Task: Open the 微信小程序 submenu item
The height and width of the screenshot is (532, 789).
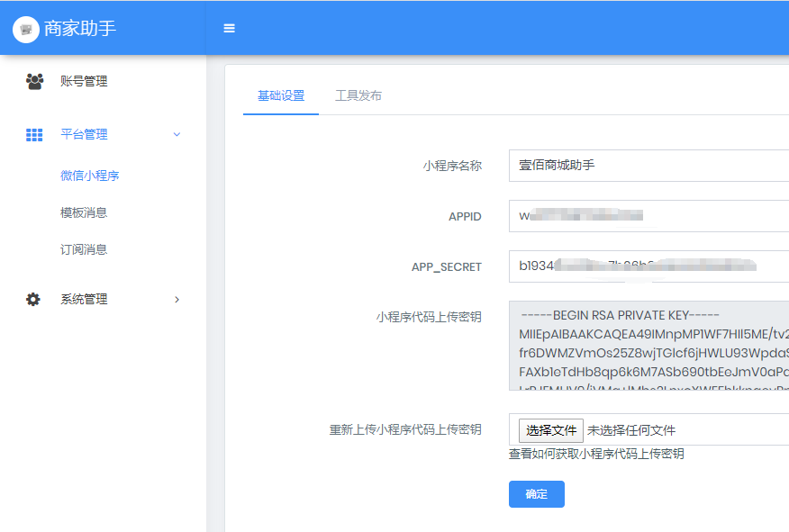Action: 90,176
